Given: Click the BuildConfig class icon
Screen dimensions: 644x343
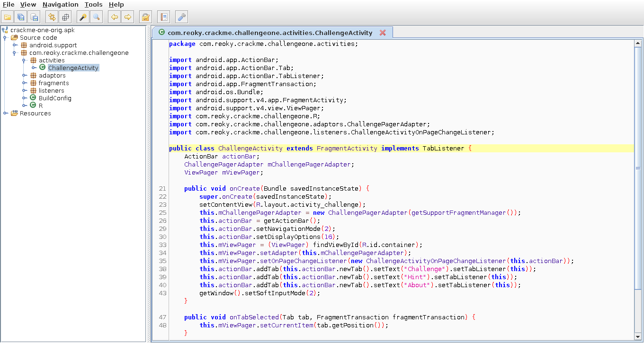Looking at the screenshot, I should pyautogui.click(x=33, y=98).
